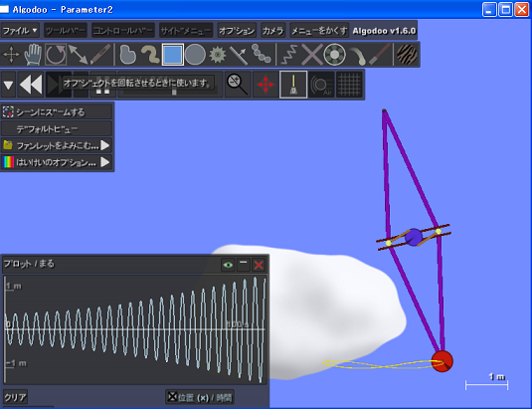Toggle air friction button
Viewport: 532px width, 409px height.
tap(321, 85)
